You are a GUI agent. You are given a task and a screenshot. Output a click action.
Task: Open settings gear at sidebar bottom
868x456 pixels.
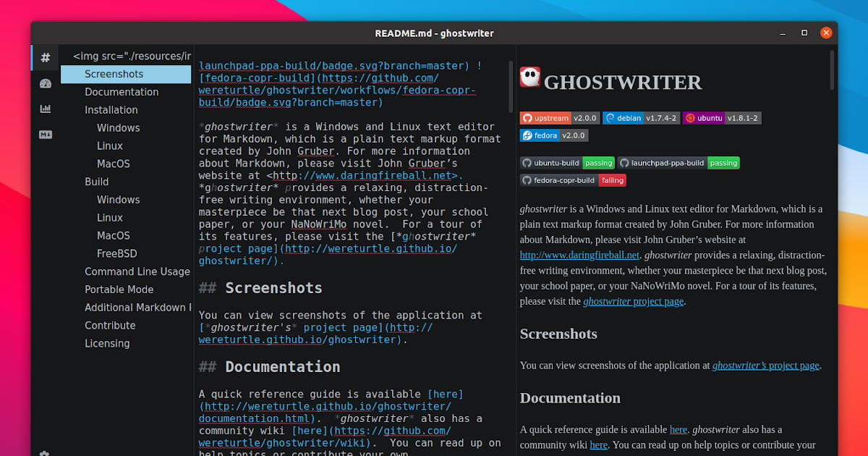coord(45,453)
